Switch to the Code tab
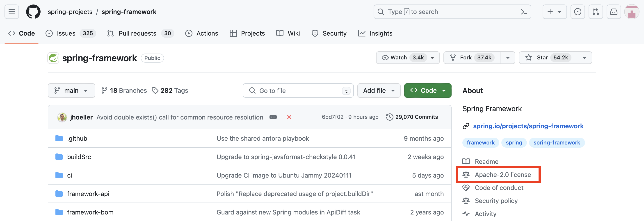 (x=21, y=34)
